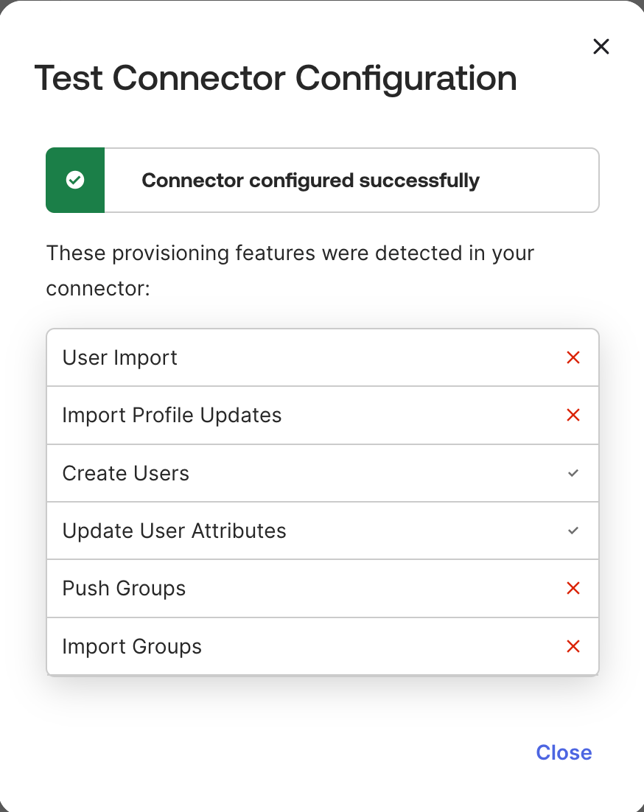Click the word 'Test' in the dialog title
Viewport: 644px width, 812px height.
click(x=69, y=78)
